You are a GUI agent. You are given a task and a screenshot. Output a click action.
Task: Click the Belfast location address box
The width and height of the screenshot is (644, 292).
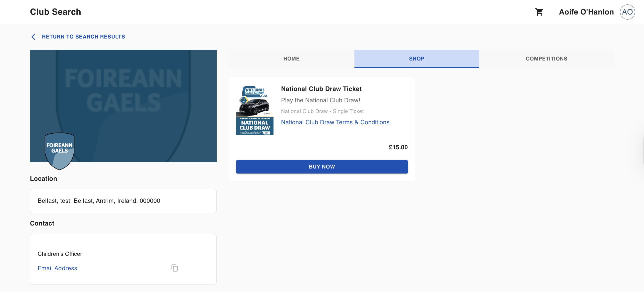pos(123,201)
